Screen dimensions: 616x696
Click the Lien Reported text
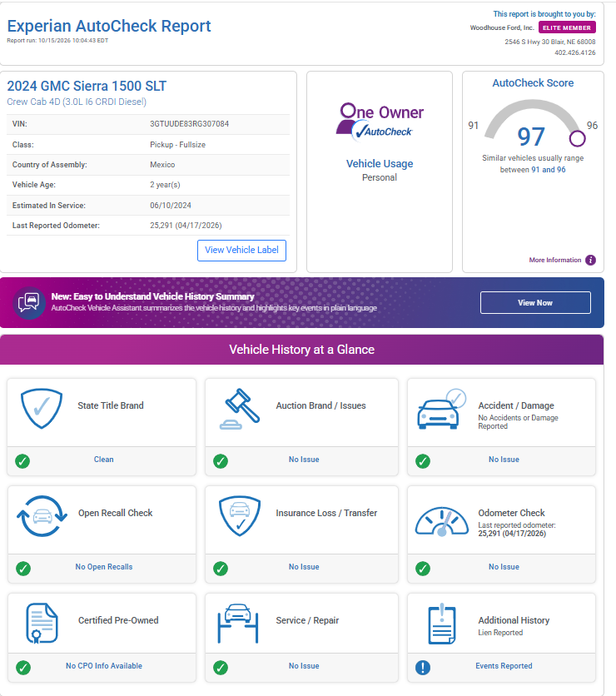coord(500,633)
